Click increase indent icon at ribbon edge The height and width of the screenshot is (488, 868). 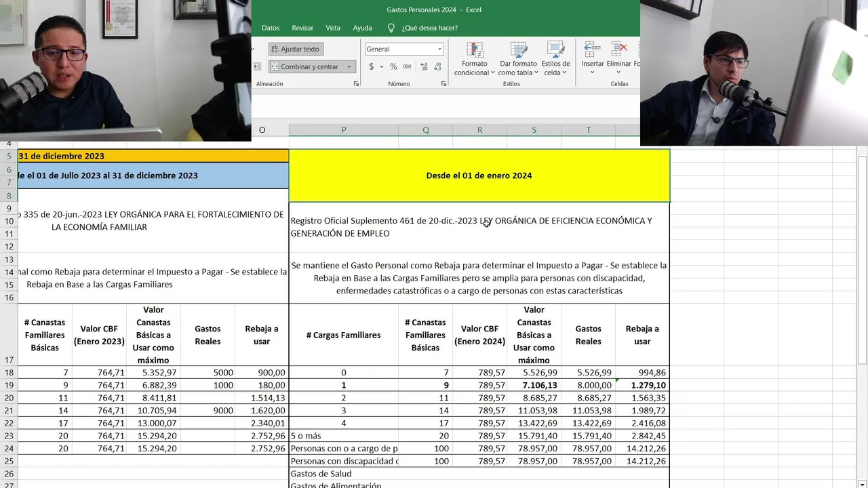click(x=257, y=66)
